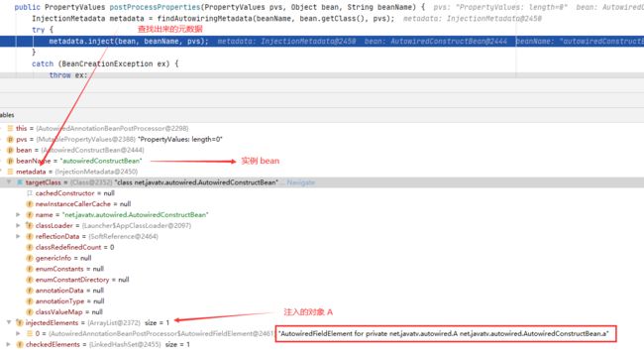Screen dimensions: 644x357
Task: Collapse the injectedElements list
Action: click(x=9, y=323)
